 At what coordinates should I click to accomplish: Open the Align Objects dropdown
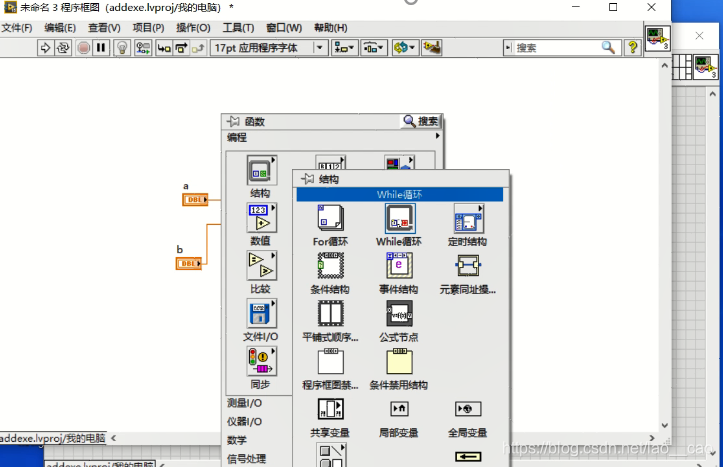[344, 47]
